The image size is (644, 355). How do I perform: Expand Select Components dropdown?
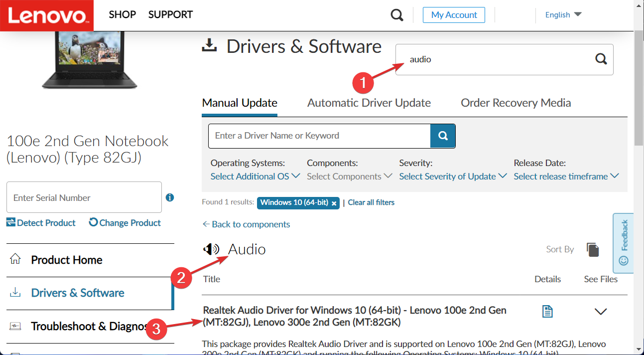click(350, 176)
